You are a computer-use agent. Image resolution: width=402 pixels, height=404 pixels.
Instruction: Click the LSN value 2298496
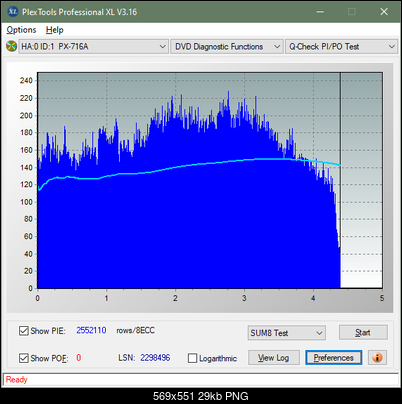pos(155,358)
